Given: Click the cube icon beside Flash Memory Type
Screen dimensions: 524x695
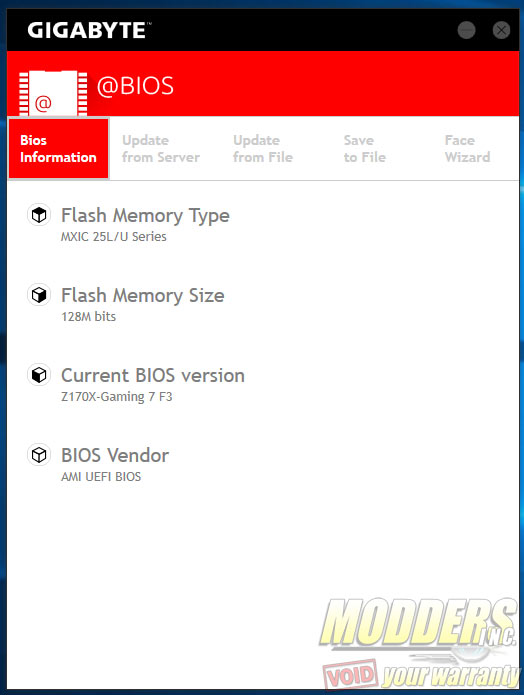Looking at the screenshot, I should pyautogui.click(x=39, y=215).
